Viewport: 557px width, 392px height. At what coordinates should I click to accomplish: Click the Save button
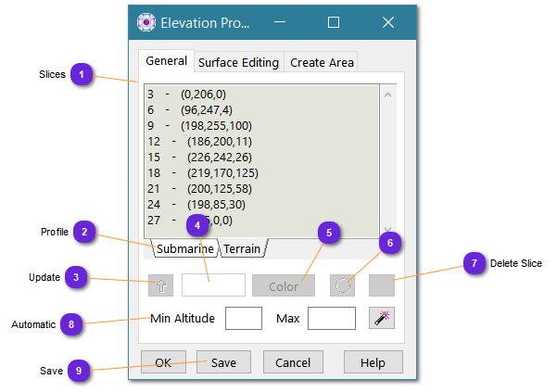(x=223, y=362)
